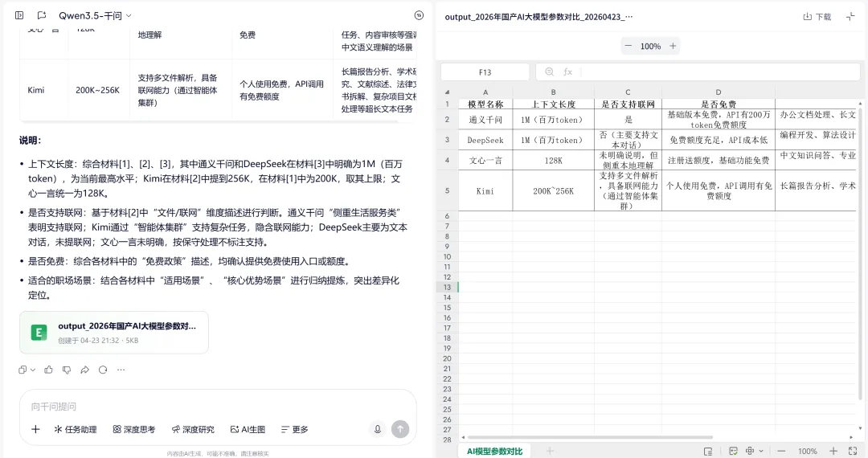Regenerate the response
This screenshot has width=868, height=458.
coord(103,370)
